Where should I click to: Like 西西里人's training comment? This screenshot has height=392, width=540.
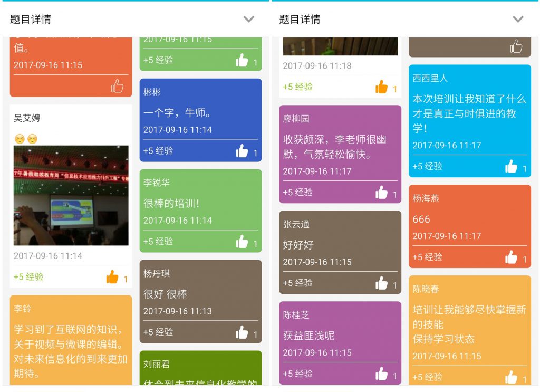coord(511,167)
